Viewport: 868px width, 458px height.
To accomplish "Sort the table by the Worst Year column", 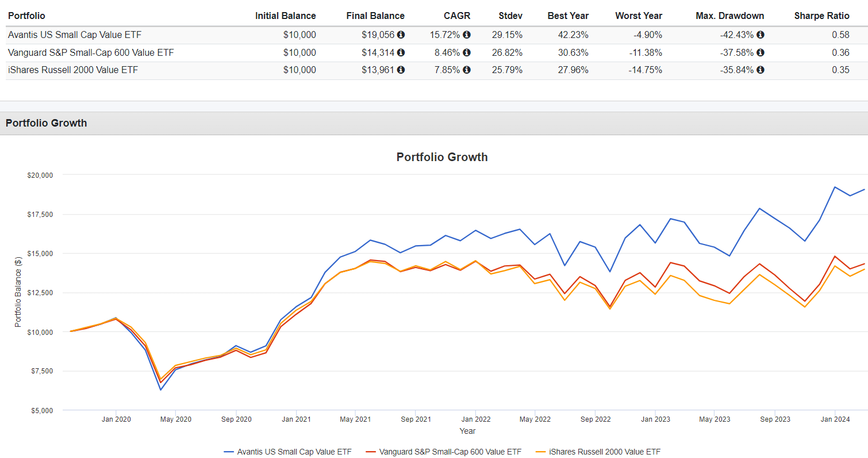I will 639,16.
